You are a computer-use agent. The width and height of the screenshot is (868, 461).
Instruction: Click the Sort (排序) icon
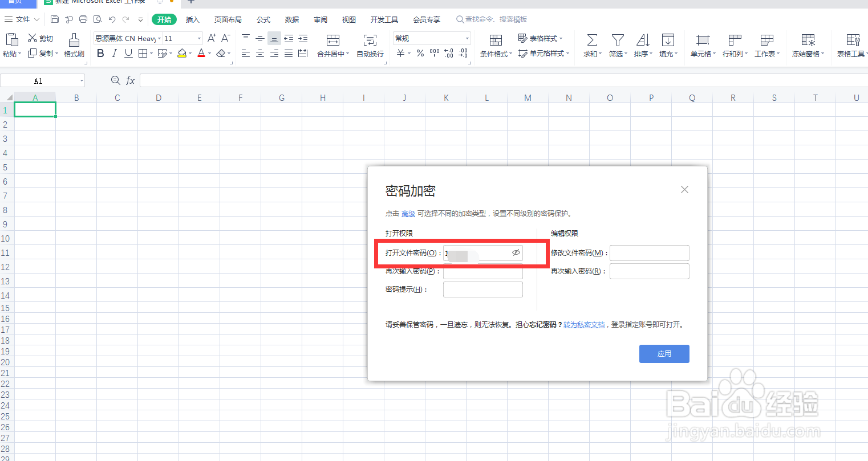point(643,40)
